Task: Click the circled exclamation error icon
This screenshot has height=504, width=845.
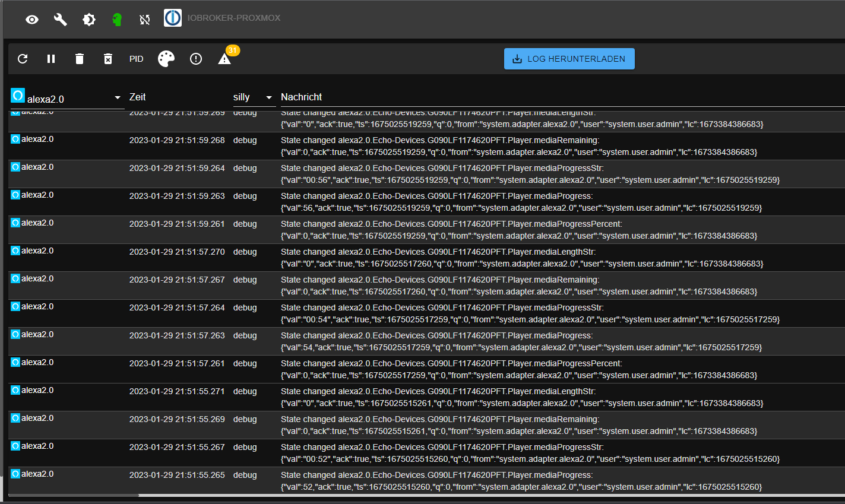Action: 196,59
